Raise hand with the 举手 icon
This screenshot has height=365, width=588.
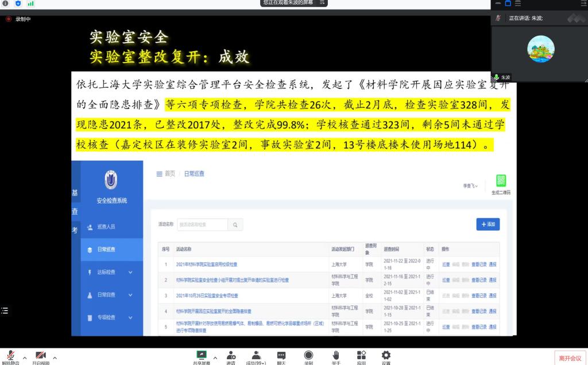pyautogui.click(x=335, y=356)
